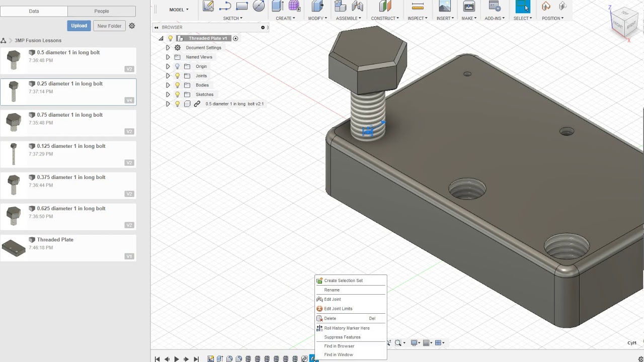Select the Joint assemble icon
Viewport: 644px width, 362px height.
pos(358,6)
